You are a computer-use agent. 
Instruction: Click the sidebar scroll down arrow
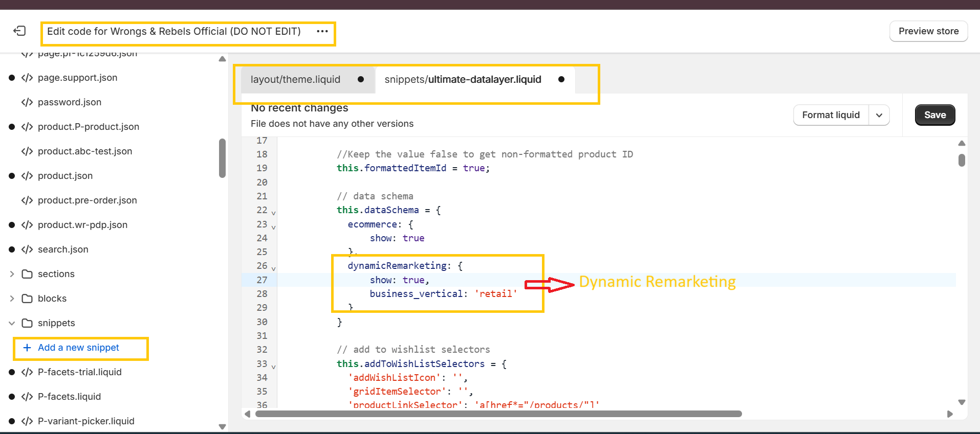[222, 427]
